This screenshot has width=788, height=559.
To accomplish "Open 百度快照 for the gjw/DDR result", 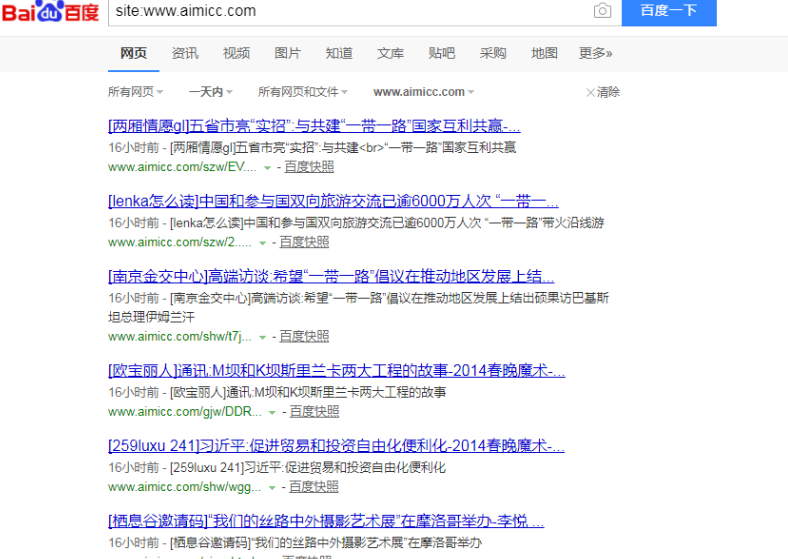I will [x=314, y=412].
